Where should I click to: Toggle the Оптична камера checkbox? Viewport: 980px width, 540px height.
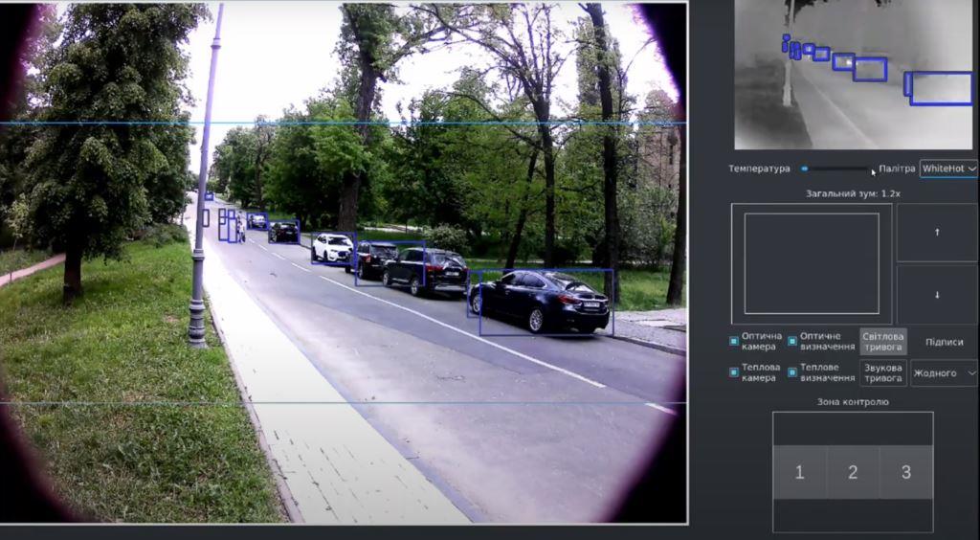coord(734,341)
